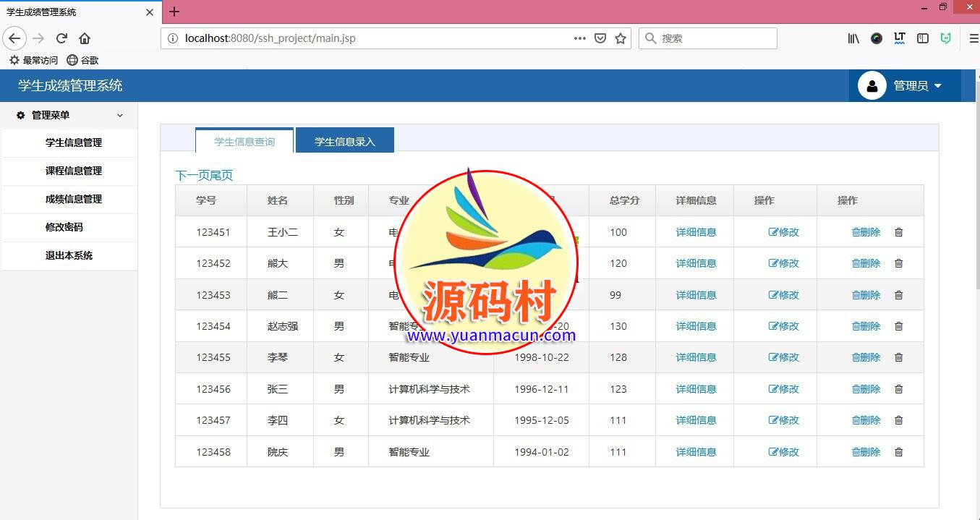Open 详细信息 for student 张三
The image size is (980, 520).
696,389
